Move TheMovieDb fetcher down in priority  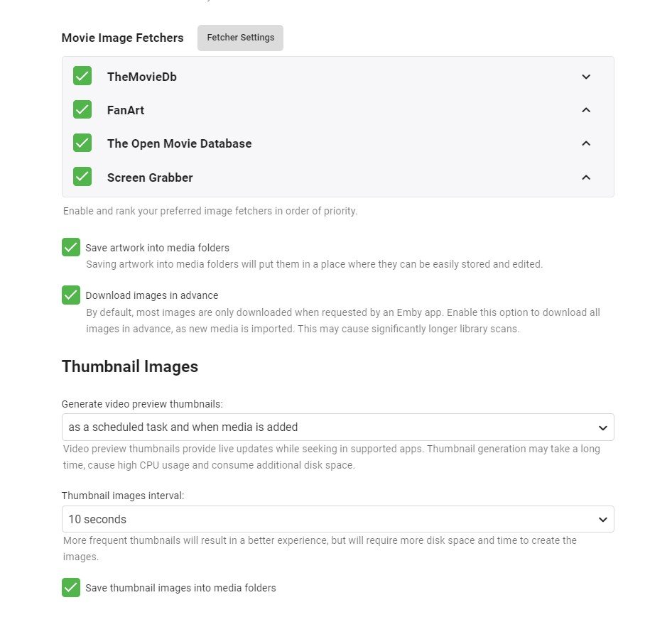tap(586, 77)
